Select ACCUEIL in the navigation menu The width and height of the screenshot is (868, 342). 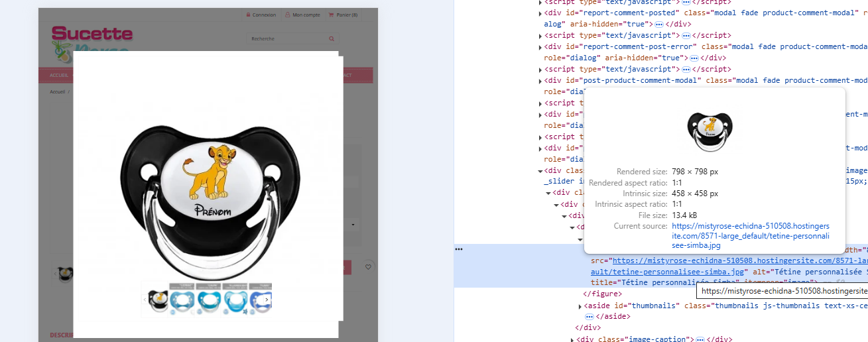(x=59, y=76)
